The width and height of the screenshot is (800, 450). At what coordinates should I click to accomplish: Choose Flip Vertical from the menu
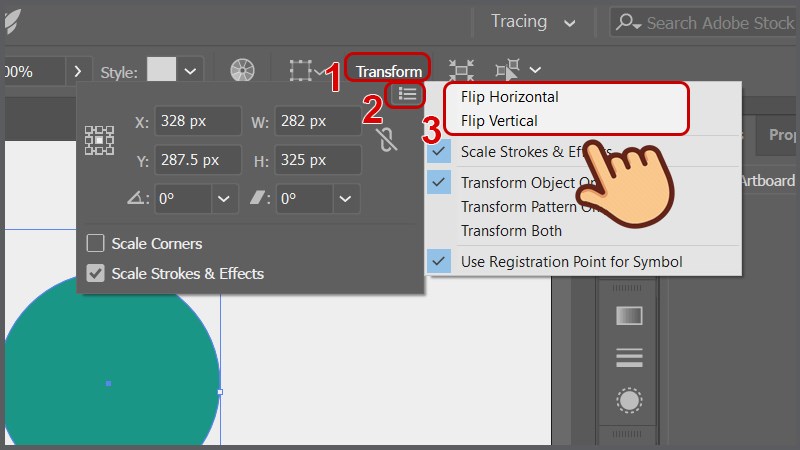(499, 121)
